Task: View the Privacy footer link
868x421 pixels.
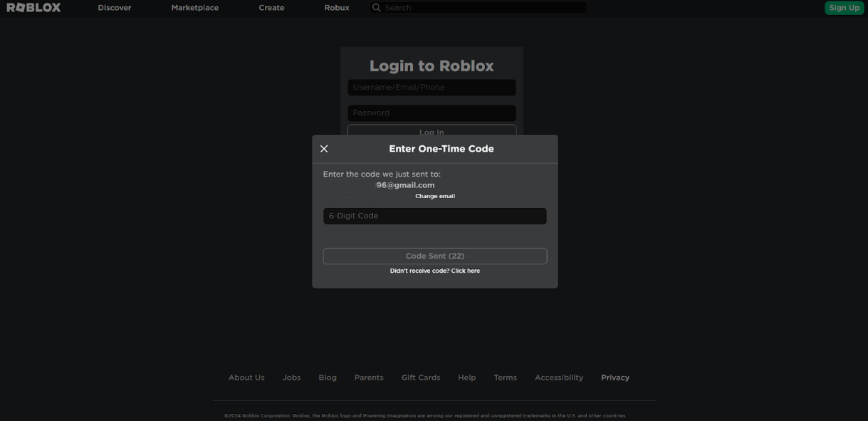Action: point(615,378)
